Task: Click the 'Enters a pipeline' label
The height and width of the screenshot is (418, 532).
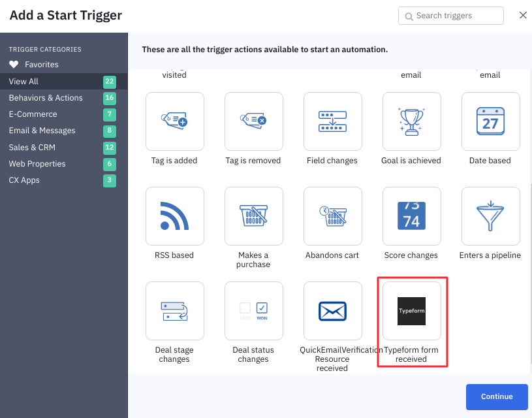Action: (490, 255)
